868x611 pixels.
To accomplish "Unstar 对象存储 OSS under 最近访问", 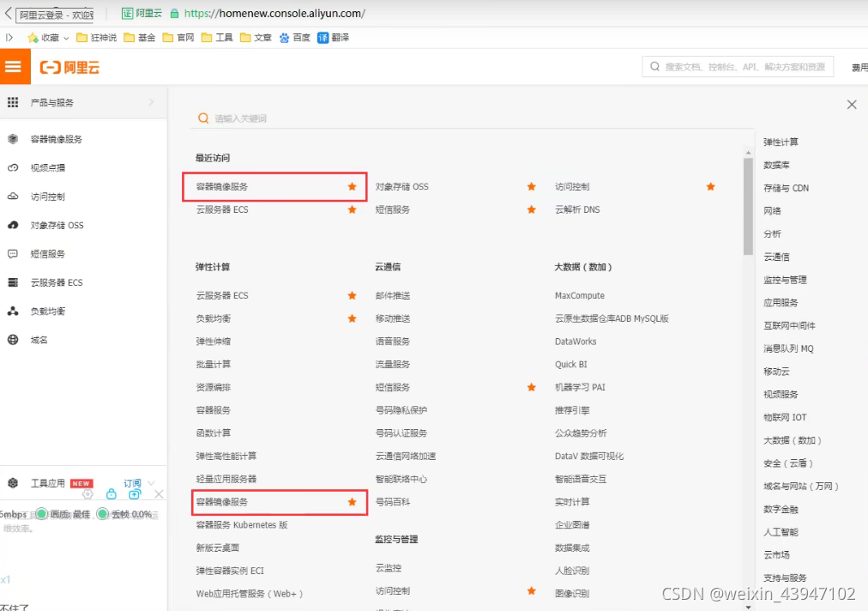I will point(532,187).
